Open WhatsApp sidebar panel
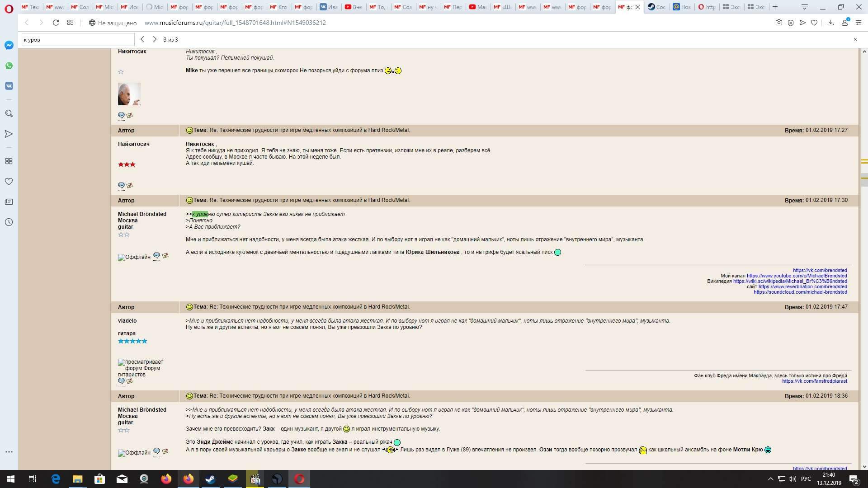868x488 pixels. pos(9,66)
